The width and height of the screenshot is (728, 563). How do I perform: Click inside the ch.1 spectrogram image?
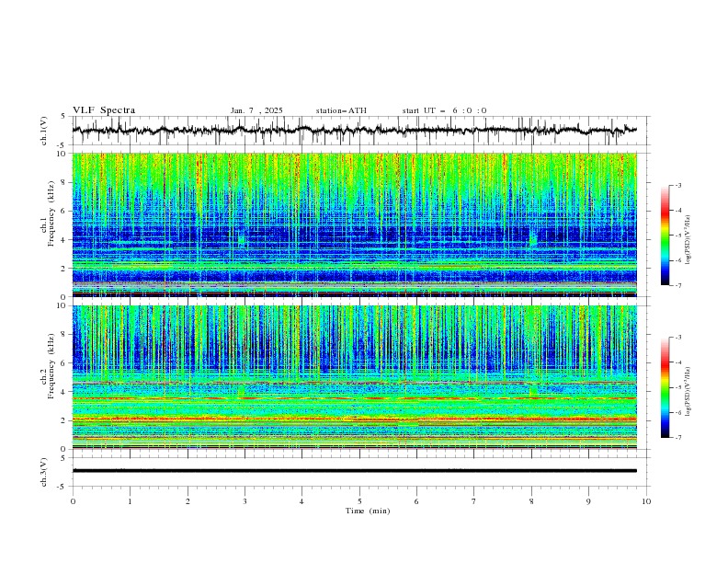[355, 224]
